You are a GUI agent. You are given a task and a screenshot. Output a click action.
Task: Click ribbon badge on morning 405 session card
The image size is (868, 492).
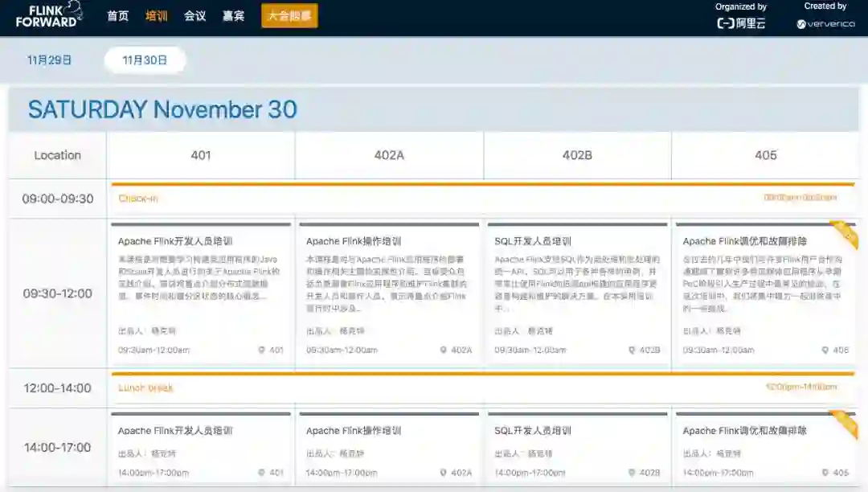[x=845, y=234]
